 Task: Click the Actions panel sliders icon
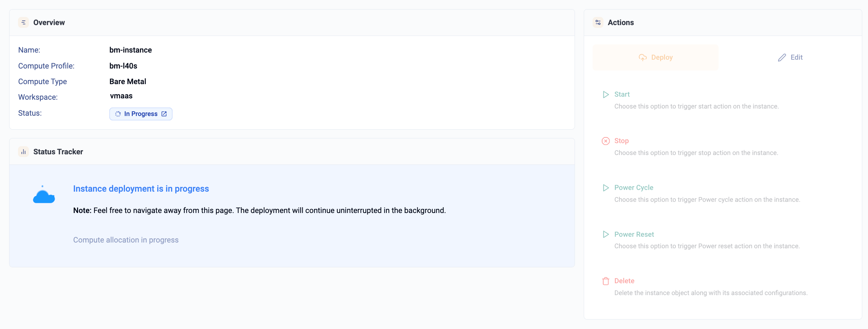(x=598, y=22)
